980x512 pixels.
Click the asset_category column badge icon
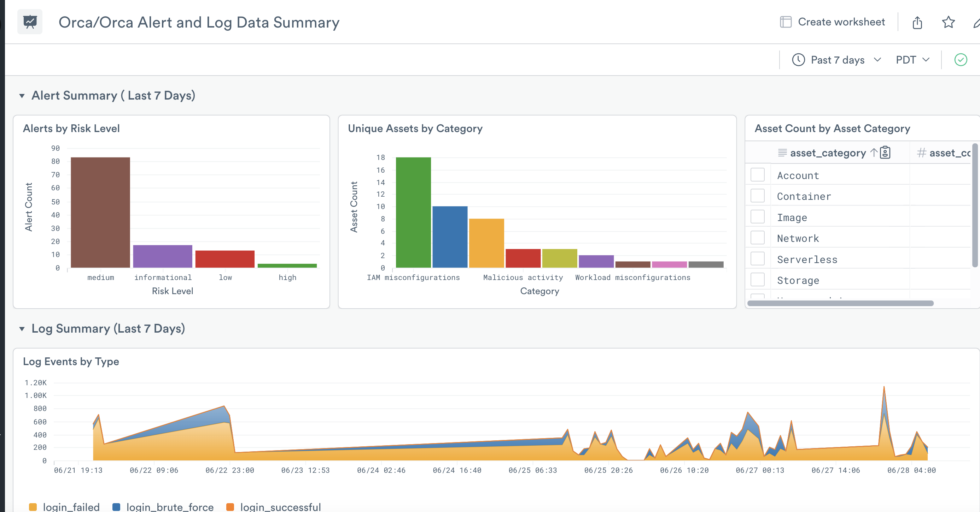point(885,153)
